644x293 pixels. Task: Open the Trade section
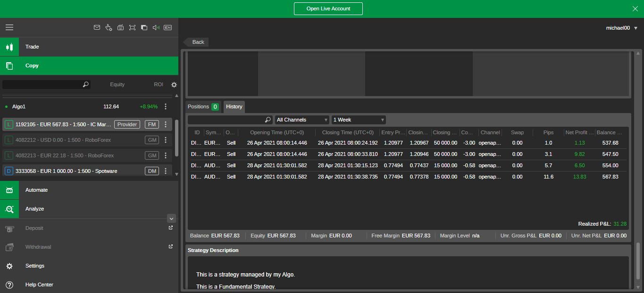pos(32,47)
